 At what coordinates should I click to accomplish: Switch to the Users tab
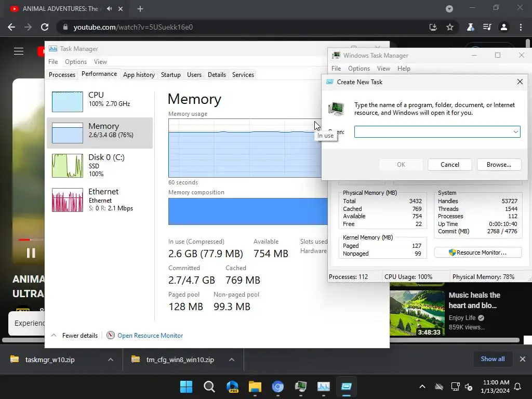tap(194, 75)
